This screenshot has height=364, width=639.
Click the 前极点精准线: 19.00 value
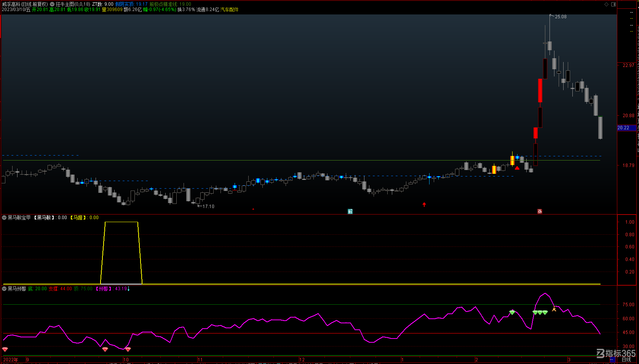[170, 4]
